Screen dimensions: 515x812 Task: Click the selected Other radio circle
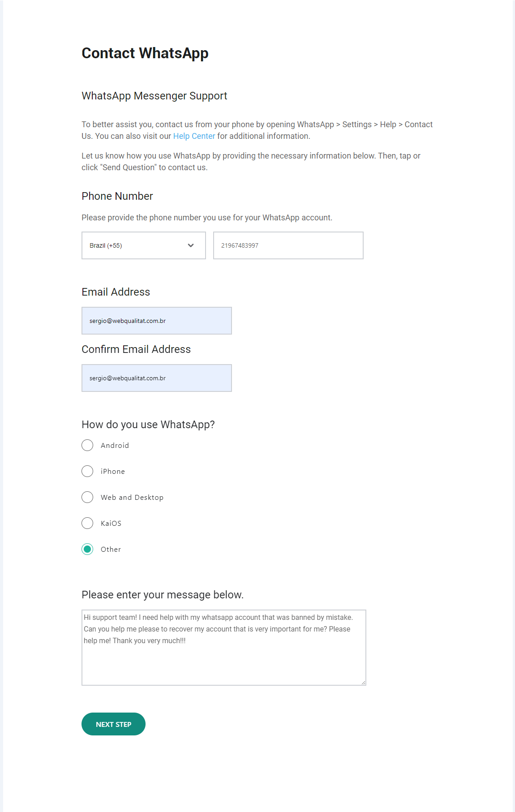click(87, 549)
